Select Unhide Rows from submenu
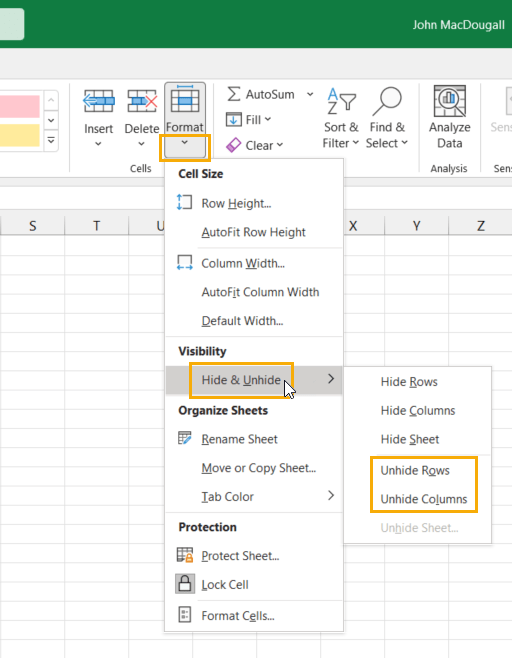The width and height of the screenshot is (512, 658). [415, 470]
